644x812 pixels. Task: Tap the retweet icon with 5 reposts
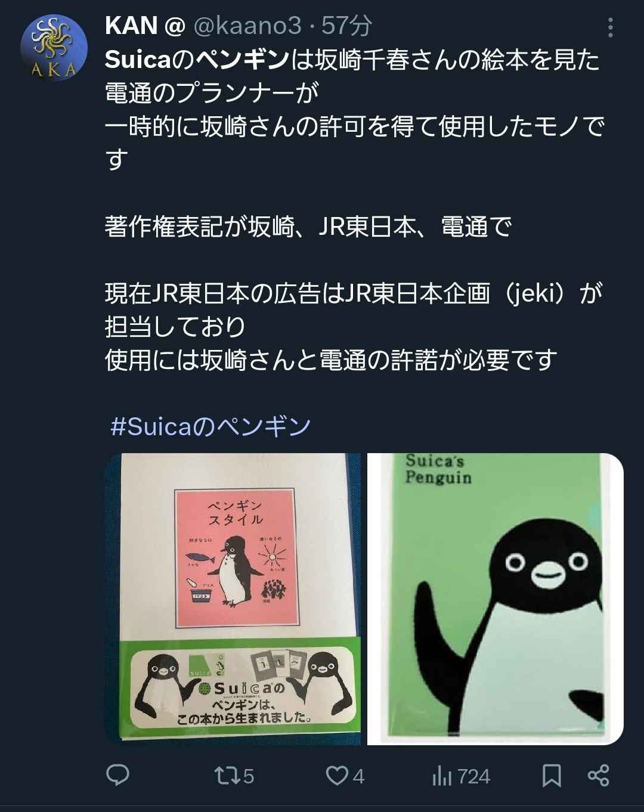pyautogui.click(x=227, y=776)
